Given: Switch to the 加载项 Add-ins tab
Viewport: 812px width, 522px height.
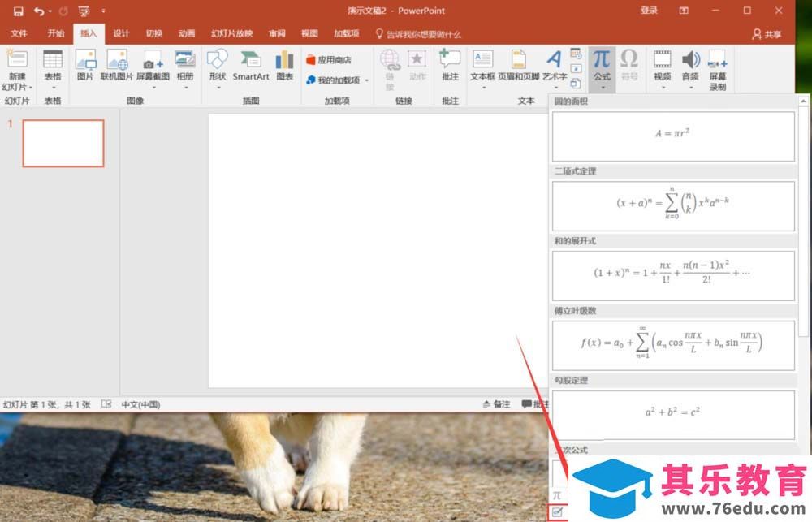Looking at the screenshot, I should pyautogui.click(x=347, y=33).
